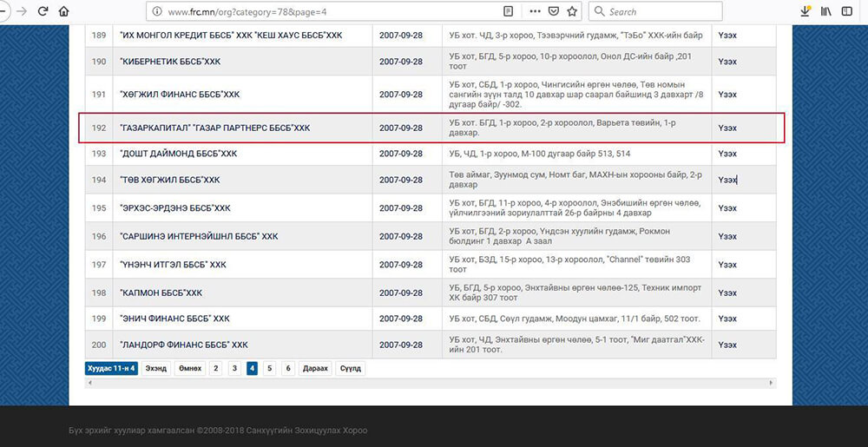Open Үзэх link for row 192
The image size is (868, 447).
727,128
